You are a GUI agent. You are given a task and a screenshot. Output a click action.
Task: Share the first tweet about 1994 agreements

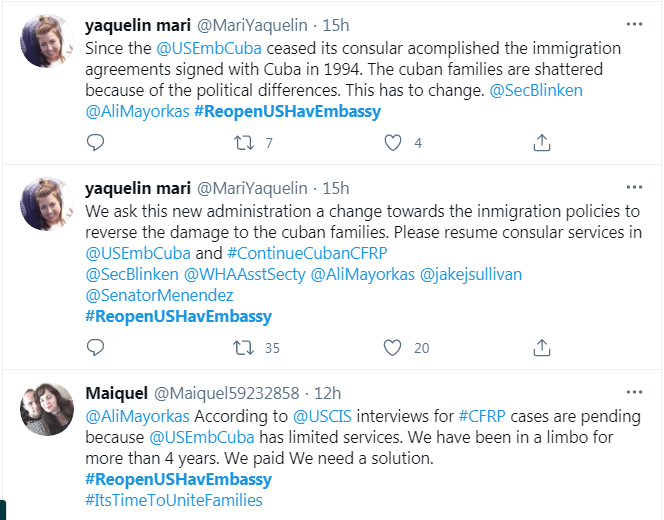tap(542, 143)
